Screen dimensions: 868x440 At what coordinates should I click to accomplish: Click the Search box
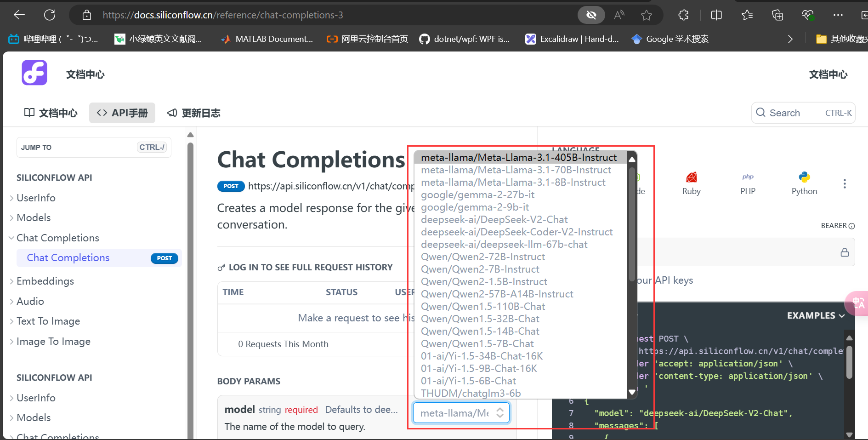pos(803,113)
